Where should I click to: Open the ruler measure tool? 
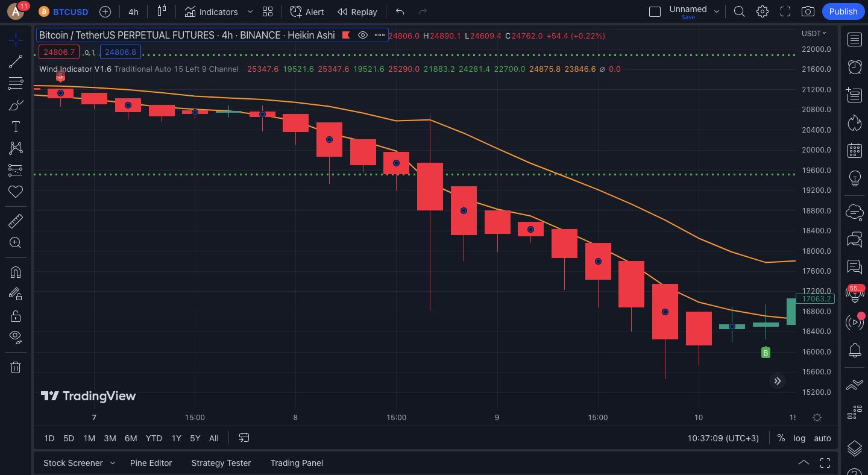click(x=16, y=221)
